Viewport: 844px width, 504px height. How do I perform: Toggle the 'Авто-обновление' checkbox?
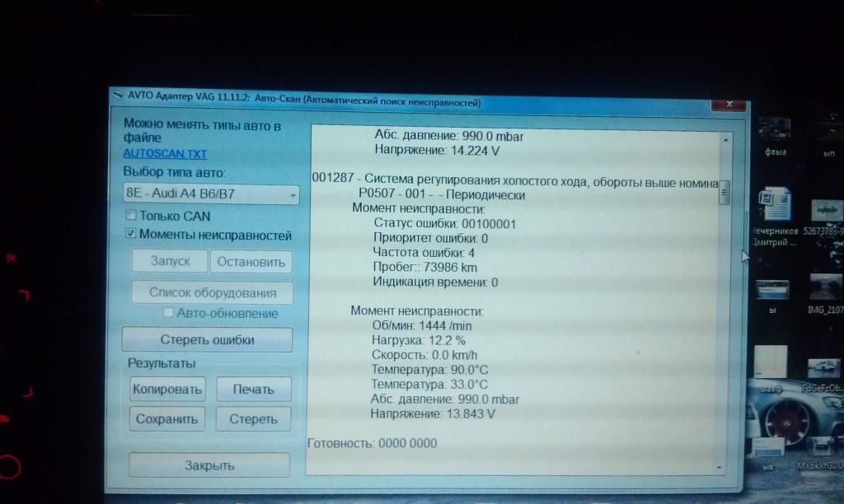[168, 313]
